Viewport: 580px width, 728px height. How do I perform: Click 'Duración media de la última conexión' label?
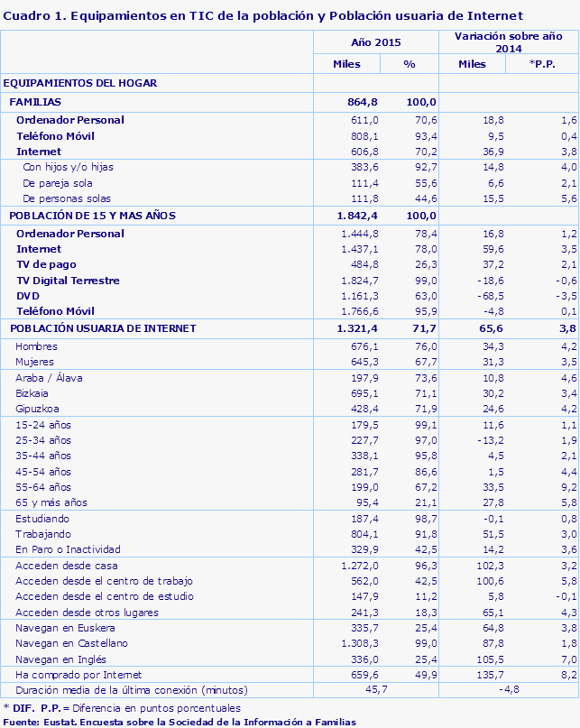coord(132,690)
